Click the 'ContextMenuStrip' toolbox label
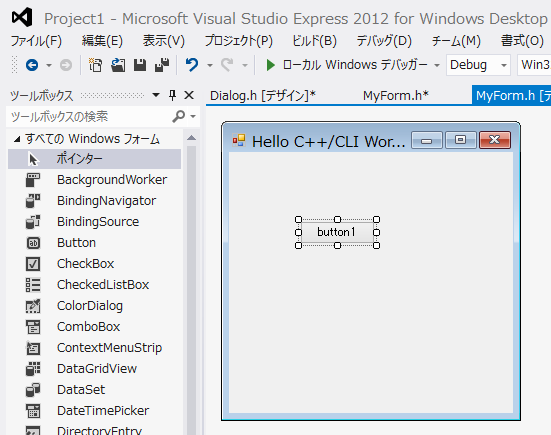Screen dimensions: 551x435 click(x=109, y=348)
